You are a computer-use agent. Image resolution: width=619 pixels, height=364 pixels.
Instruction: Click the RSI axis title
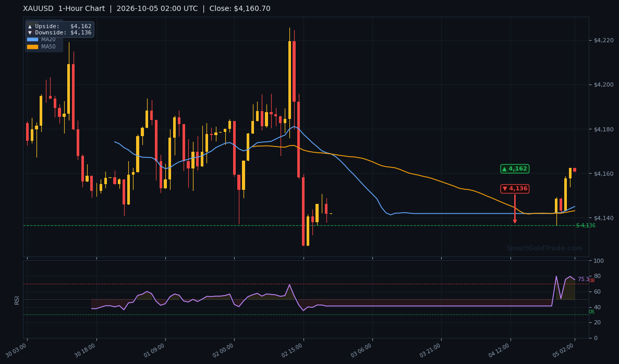[x=17, y=300]
